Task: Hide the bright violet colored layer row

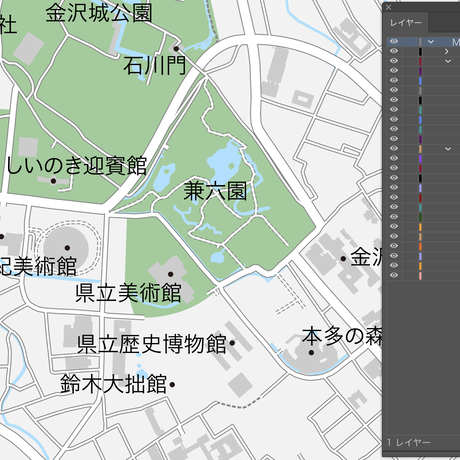Action: pos(394,158)
